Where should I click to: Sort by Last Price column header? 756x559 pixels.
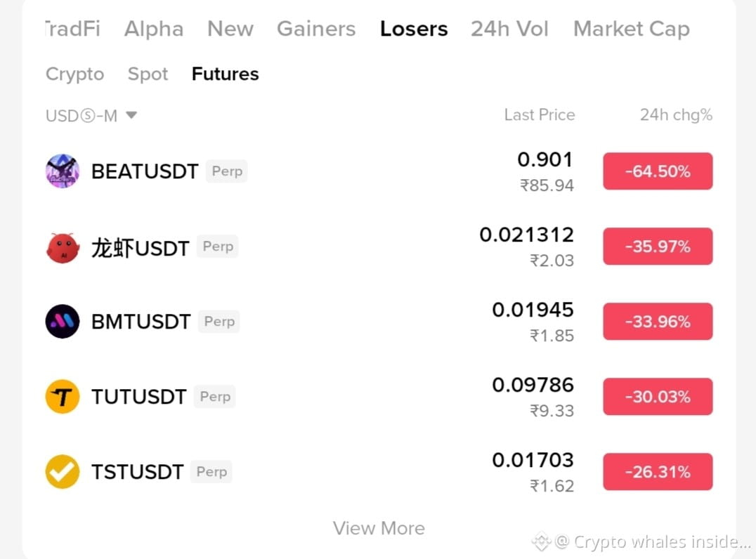click(x=540, y=115)
